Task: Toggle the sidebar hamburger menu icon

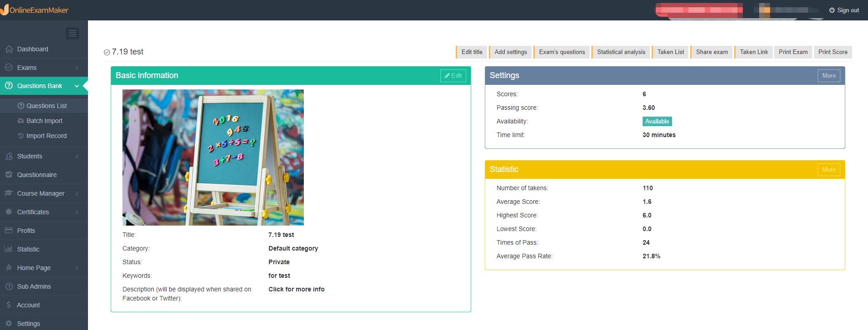Action: (73, 33)
